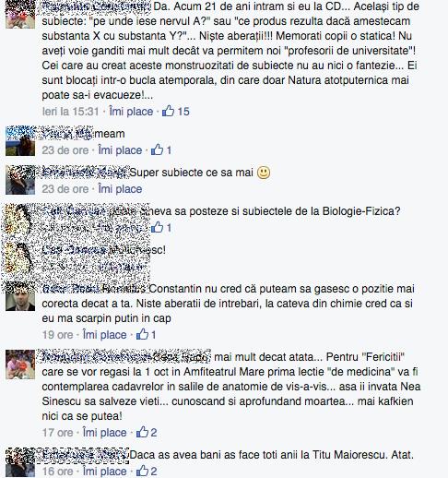Open avatar of man in suit commenter
Screen dimensions: 448x478
point(20,296)
